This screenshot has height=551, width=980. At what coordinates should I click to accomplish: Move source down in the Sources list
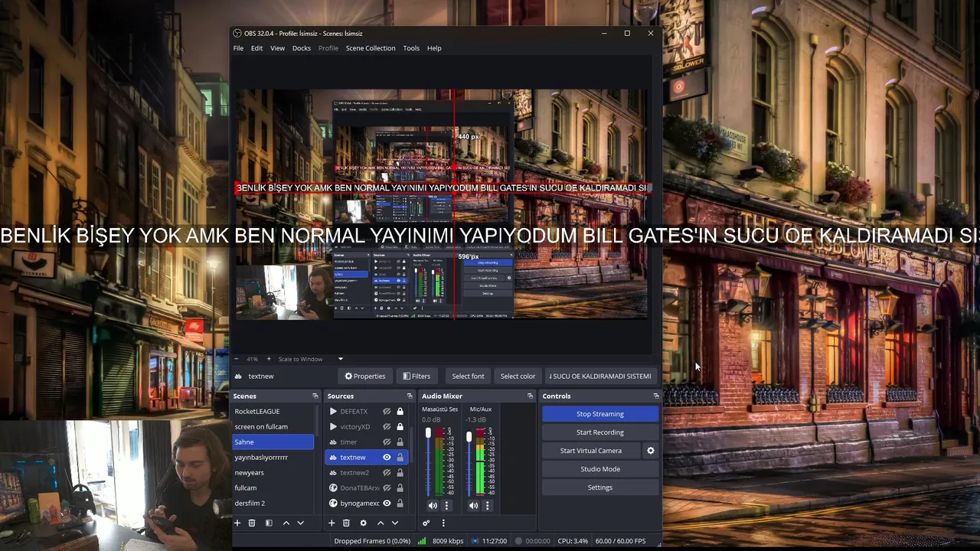[394, 523]
